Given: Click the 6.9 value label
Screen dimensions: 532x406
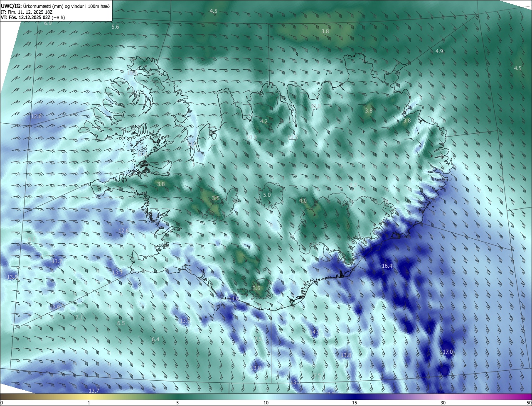Looking at the screenshot, I should click(x=48, y=23).
